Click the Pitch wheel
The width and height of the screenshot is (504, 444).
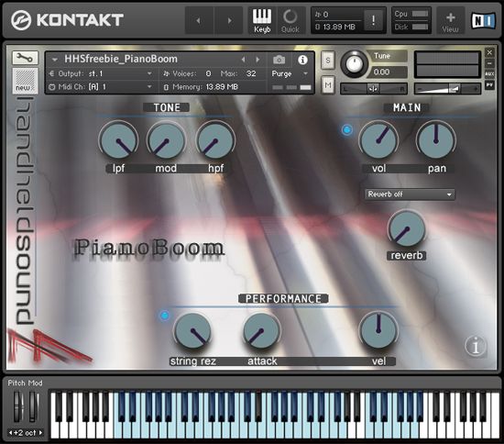[x=18, y=406]
